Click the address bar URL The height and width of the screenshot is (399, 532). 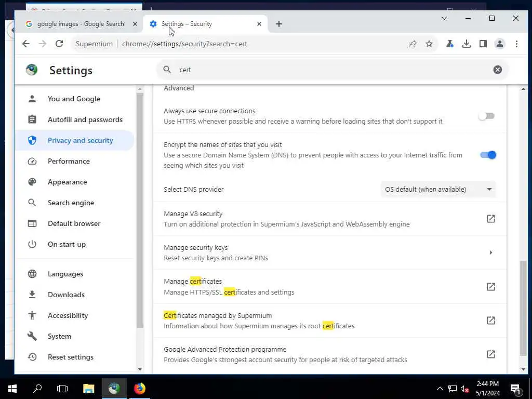[x=184, y=44]
